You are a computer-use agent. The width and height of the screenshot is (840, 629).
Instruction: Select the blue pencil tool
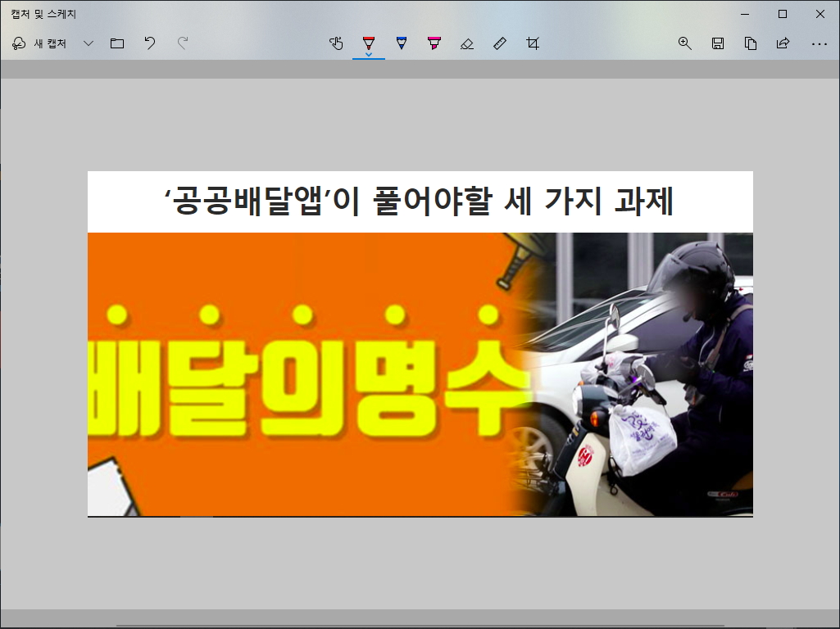(402, 43)
